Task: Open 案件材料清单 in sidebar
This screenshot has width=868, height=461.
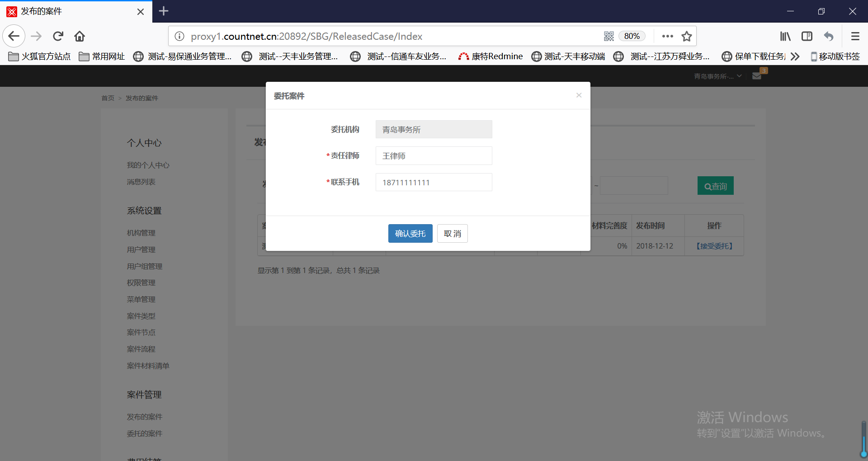Action: (148, 366)
